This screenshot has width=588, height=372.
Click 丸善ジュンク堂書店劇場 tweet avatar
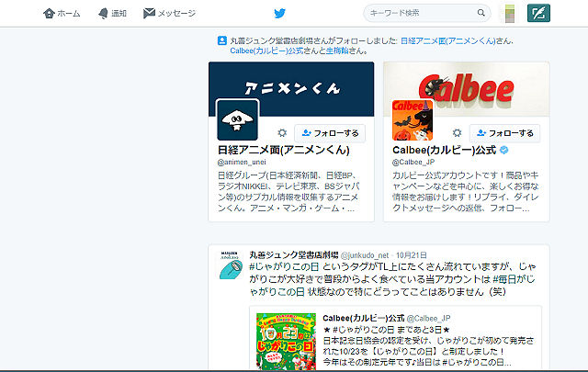(231, 265)
